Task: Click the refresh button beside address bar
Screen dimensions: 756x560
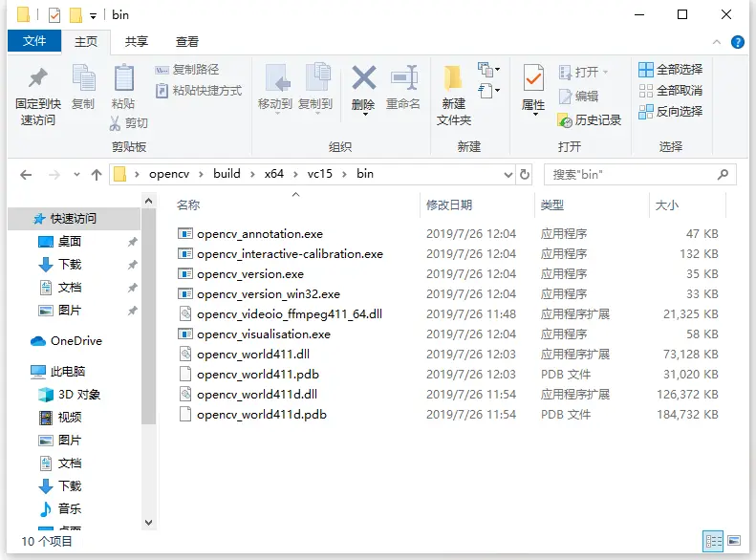Action: pos(525,174)
